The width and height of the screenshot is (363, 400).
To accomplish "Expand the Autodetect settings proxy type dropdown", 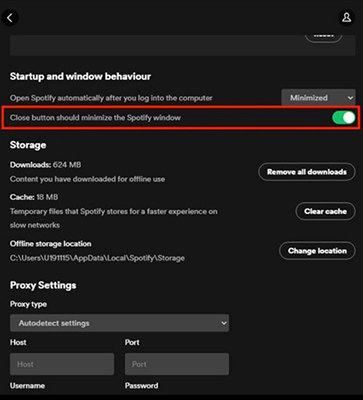I will (119, 323).
